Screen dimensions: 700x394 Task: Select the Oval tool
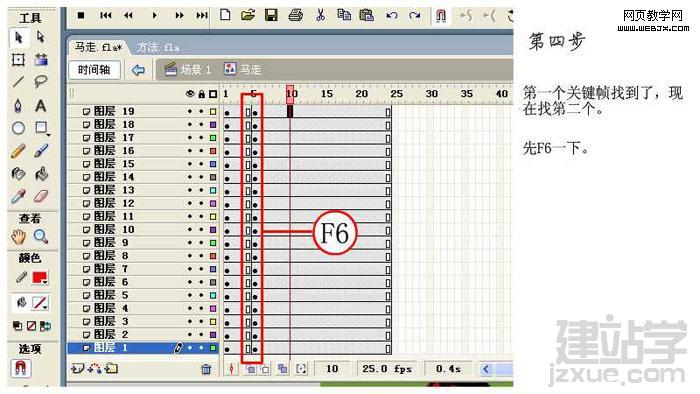point(18,129)
